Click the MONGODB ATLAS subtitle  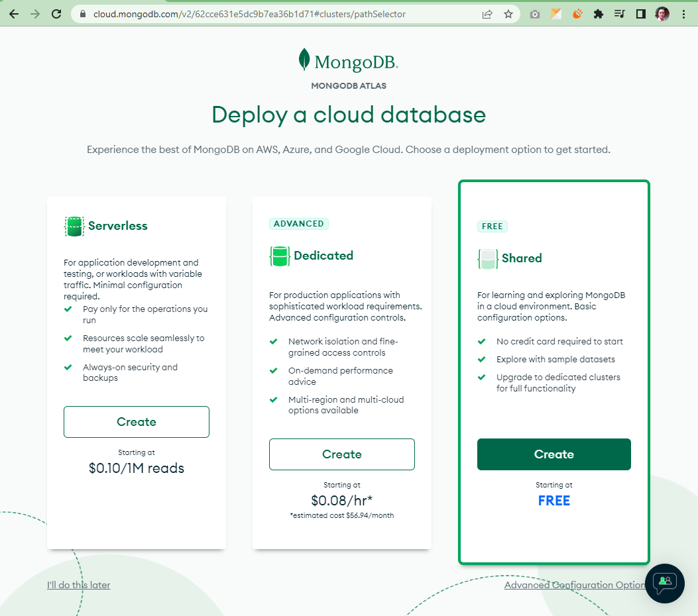pos(349,86)
